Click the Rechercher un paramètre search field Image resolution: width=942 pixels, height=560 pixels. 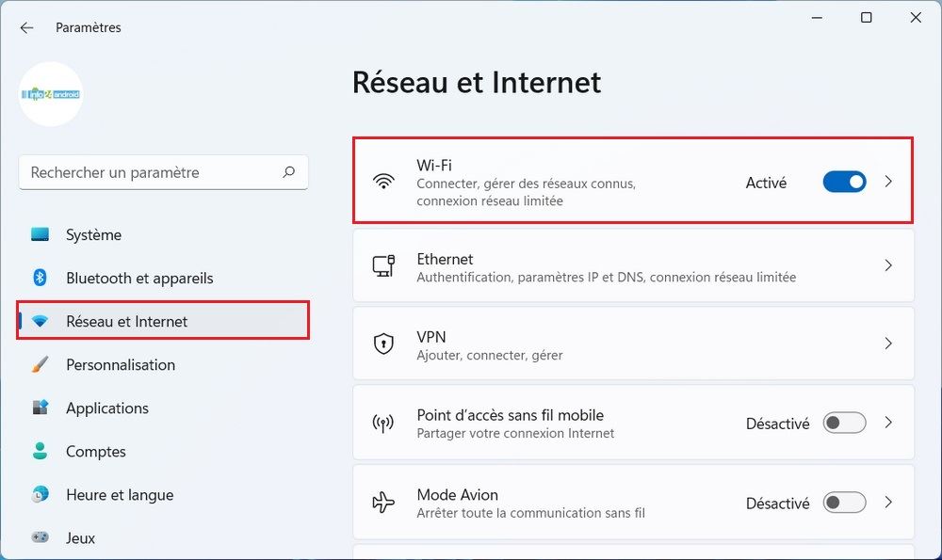tap(163, 172)
